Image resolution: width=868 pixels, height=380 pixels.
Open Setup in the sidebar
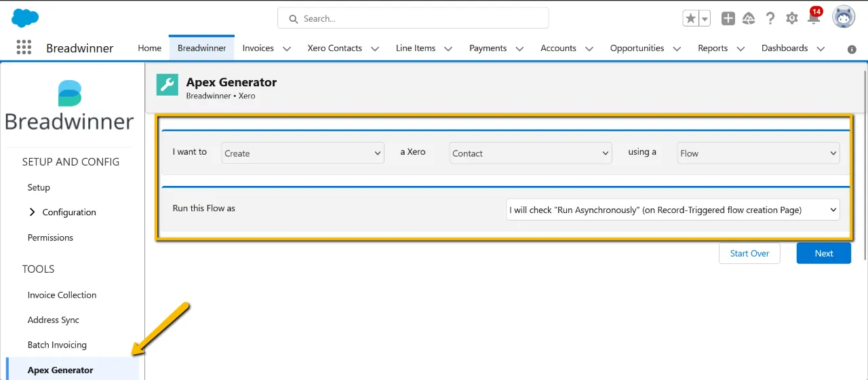pos(39,187)
